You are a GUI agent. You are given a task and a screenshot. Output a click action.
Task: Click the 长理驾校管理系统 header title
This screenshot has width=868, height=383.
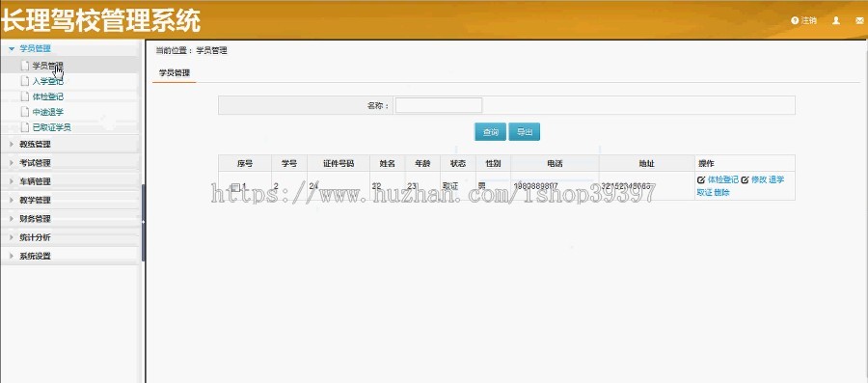[x=100, y=21]
